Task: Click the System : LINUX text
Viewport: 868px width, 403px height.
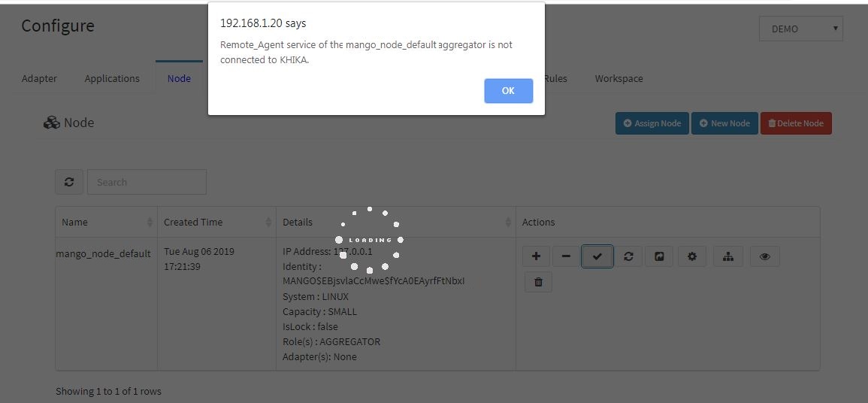Action: (x=316, y=297)
